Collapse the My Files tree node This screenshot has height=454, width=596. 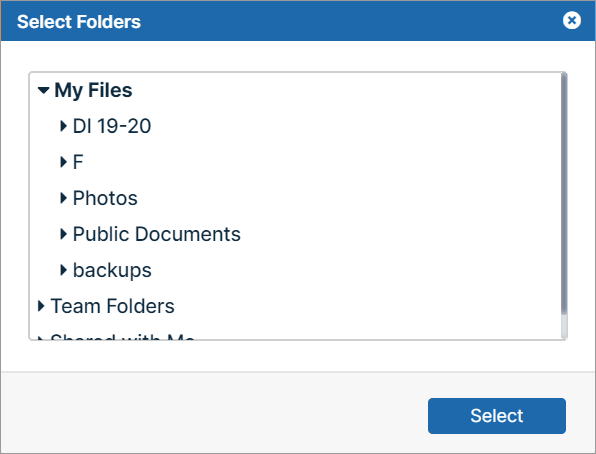pos(43,90)
